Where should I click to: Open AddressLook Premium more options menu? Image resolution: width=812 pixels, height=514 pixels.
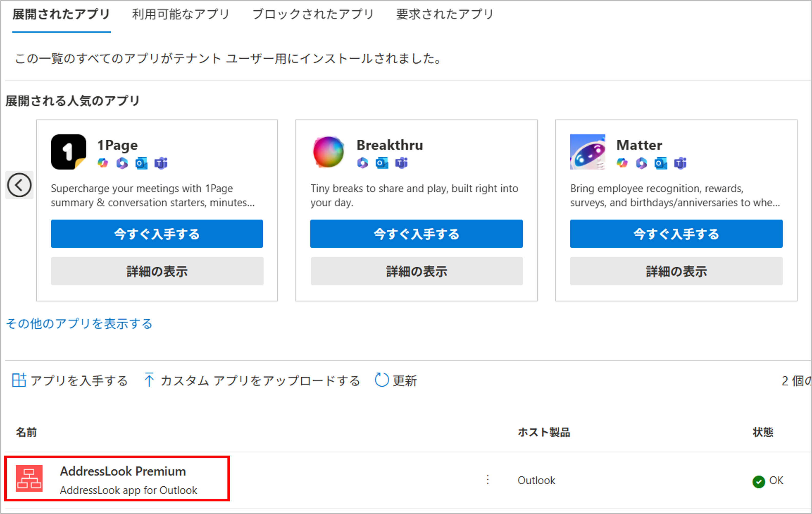[x=488, y=480]
